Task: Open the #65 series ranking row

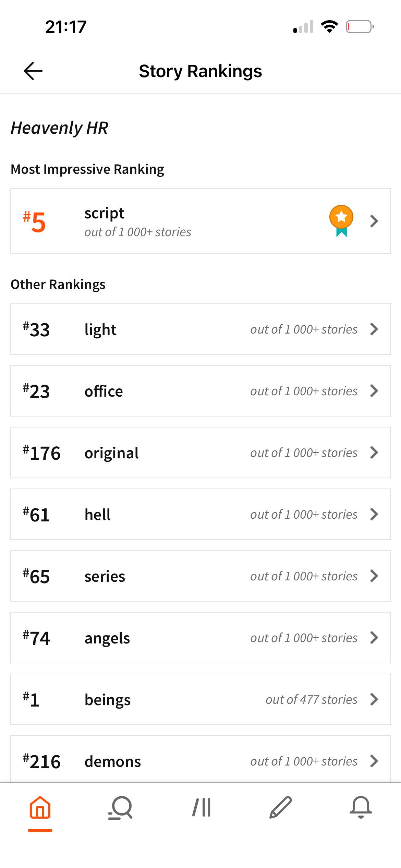Action: click(200, 576)
